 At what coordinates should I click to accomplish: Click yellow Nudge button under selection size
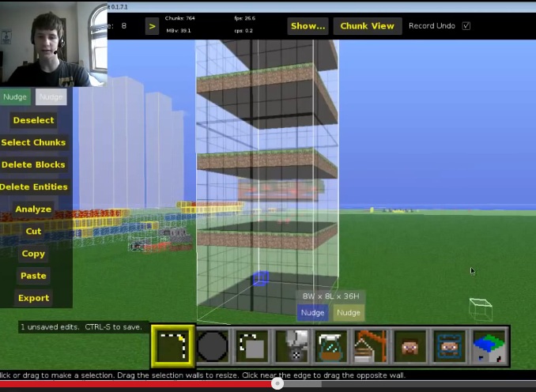[349, 313]
